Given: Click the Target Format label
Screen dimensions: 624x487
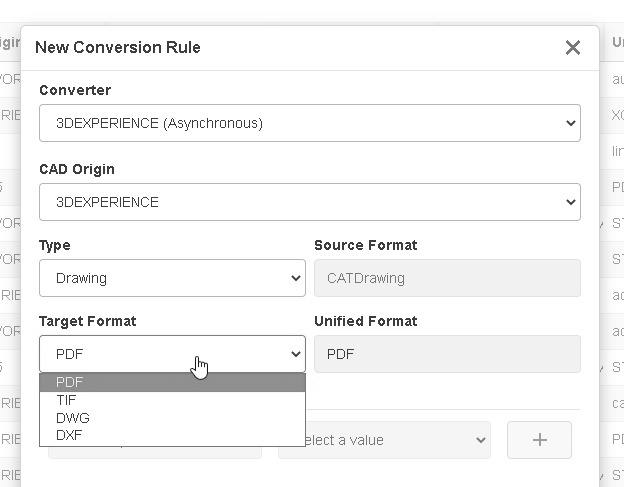Looking at the screenshot, I should (x=88, y=321).
